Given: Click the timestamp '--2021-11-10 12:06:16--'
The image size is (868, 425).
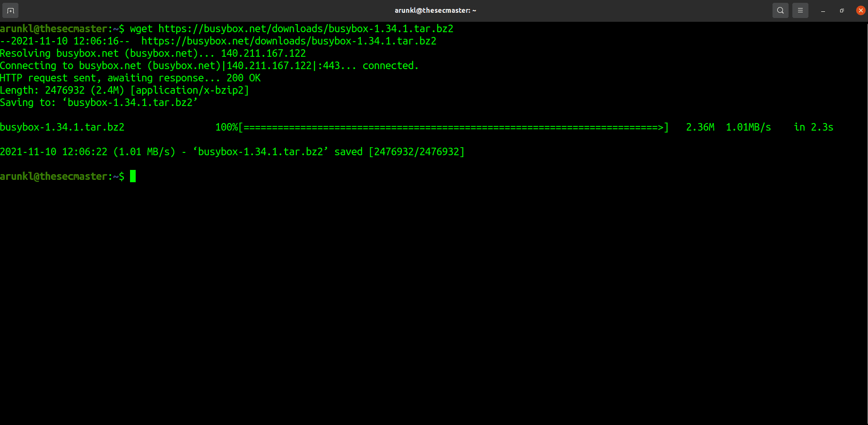Looking at the screenshot, I should click(65, 41).
